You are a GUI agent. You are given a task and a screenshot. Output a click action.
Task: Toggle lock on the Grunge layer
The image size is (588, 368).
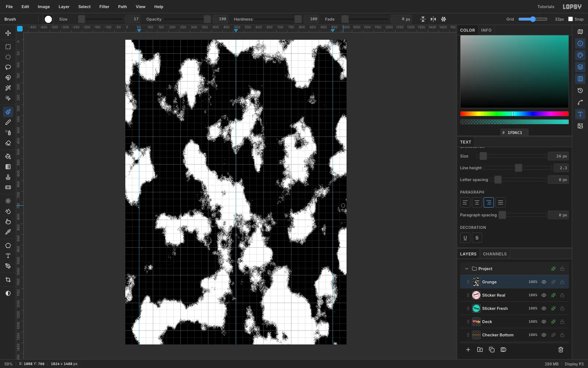click(x=562, y=282)
